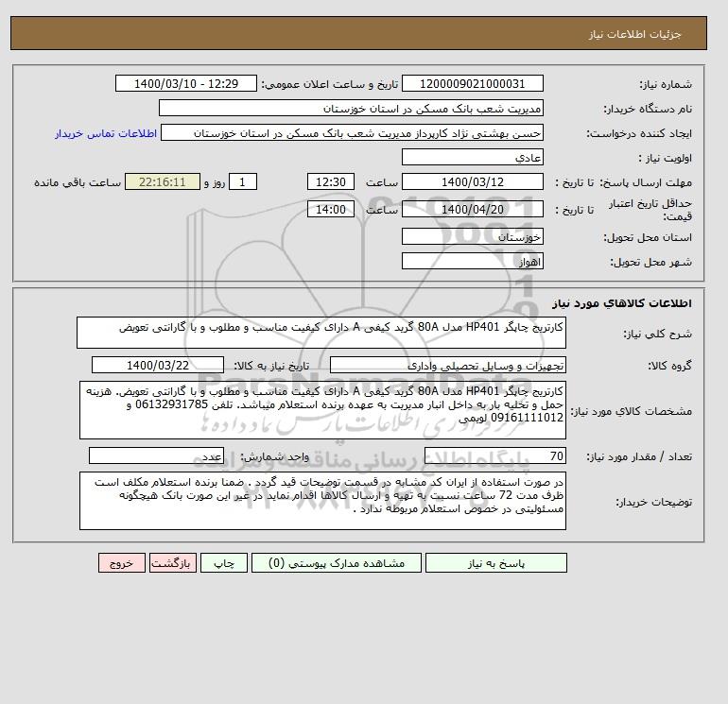Click the quantity field showing 70
This screenshot has width=728, height=704.
click(x=494, y=456)
